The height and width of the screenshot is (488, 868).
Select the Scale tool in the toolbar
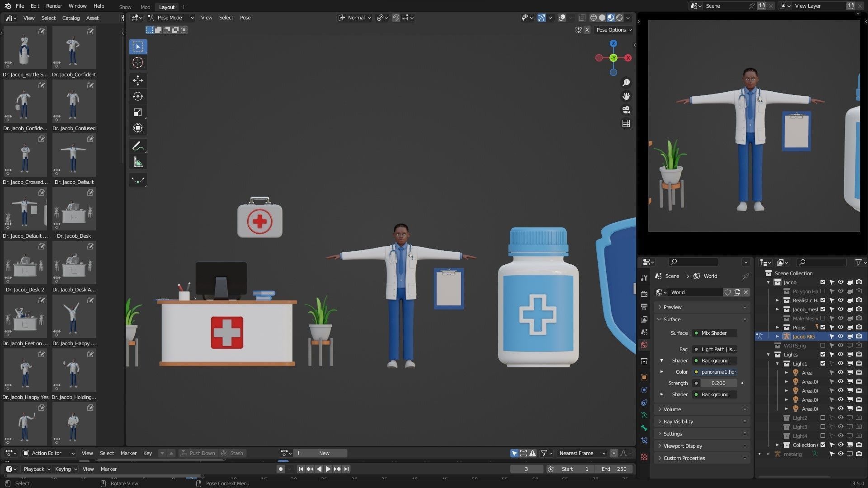point(138,112)
